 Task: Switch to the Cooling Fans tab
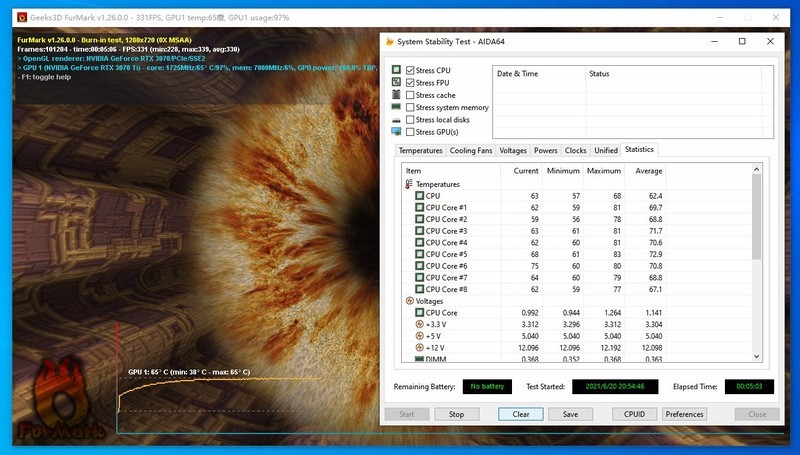(x=470, y=150)
